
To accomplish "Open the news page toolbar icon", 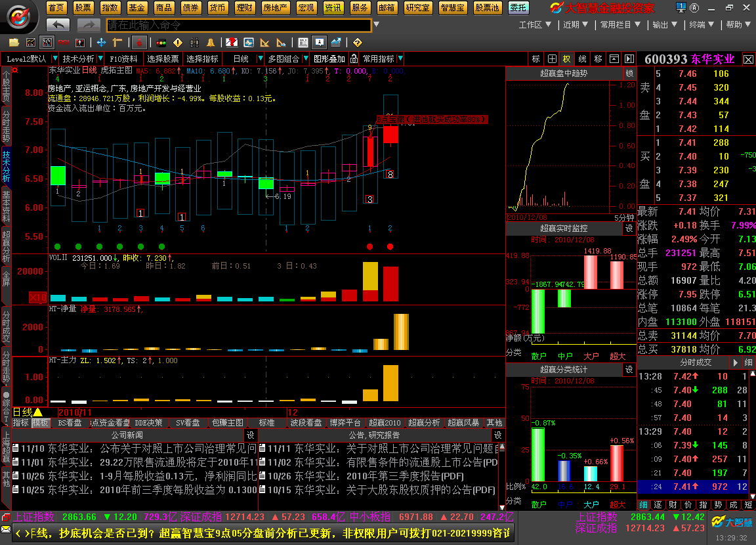I will coord(303,43).
